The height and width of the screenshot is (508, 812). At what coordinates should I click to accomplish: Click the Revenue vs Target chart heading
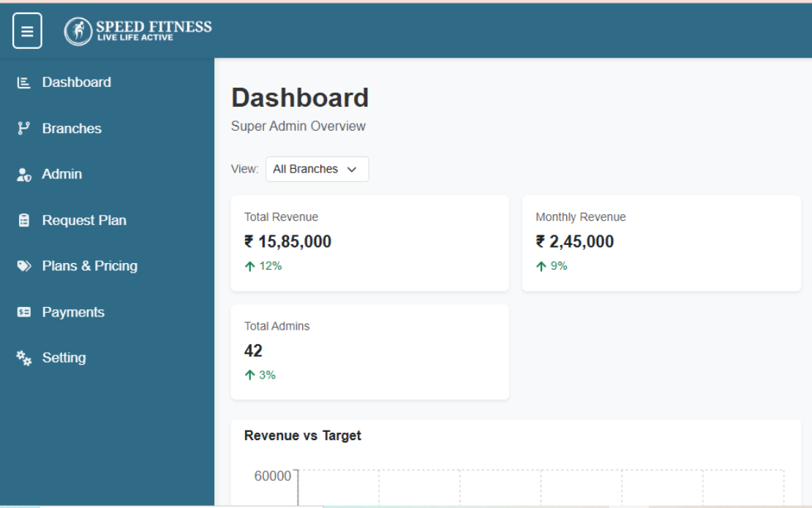tap(302, 436)
